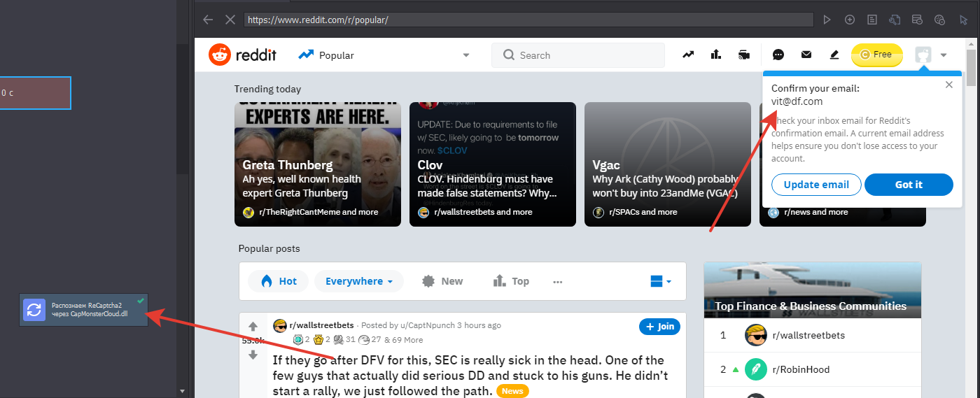This screenshot has height=398, width=980.
Task: Open the Reddit Live broadcast icon
Action: pyautogui.click(x=743, y=55)
